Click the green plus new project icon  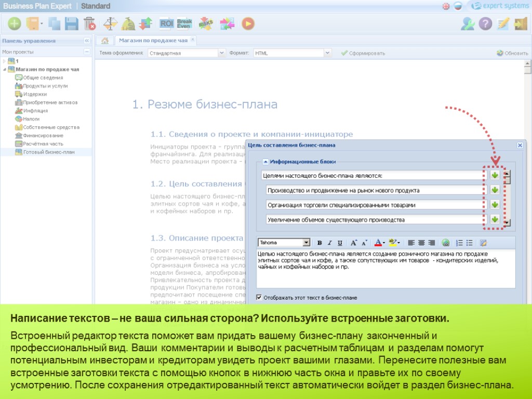point(14,24)
